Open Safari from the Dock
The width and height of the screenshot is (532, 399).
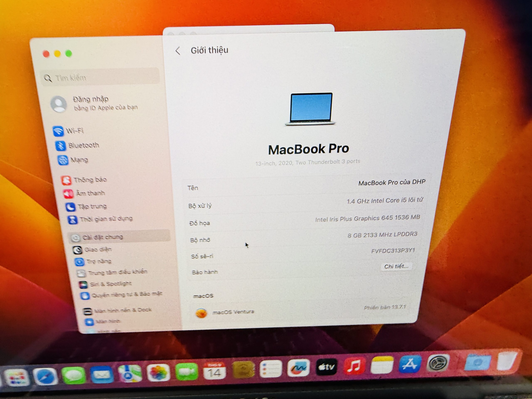[45, 376]
